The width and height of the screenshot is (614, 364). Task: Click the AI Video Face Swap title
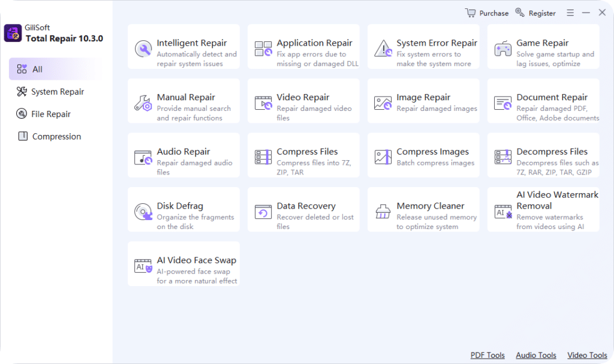tap(196, 260)
